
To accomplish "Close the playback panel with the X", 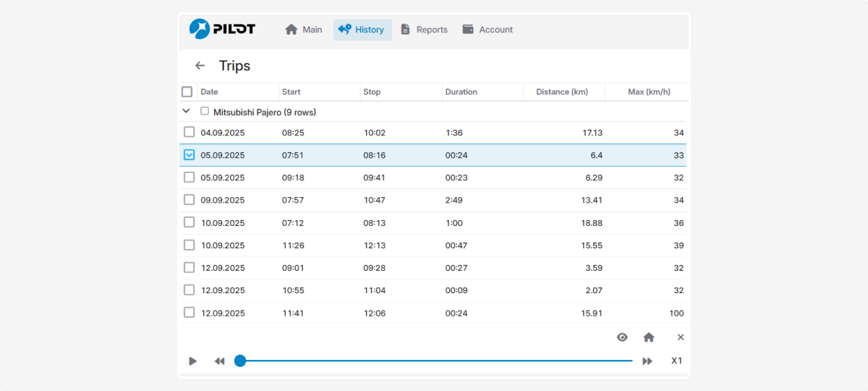I will pyautogui.click(x=681, y=337).
